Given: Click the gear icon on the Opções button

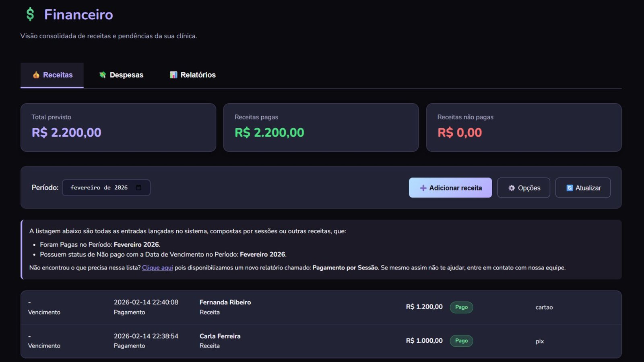Looking at the screenshot, I should click(x=511, y=187).
